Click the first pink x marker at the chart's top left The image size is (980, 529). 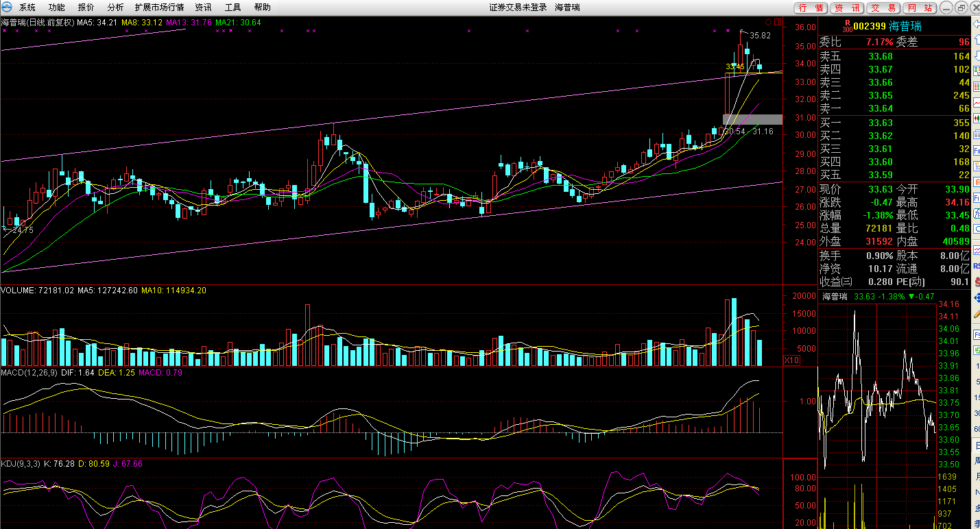(5, 30)
